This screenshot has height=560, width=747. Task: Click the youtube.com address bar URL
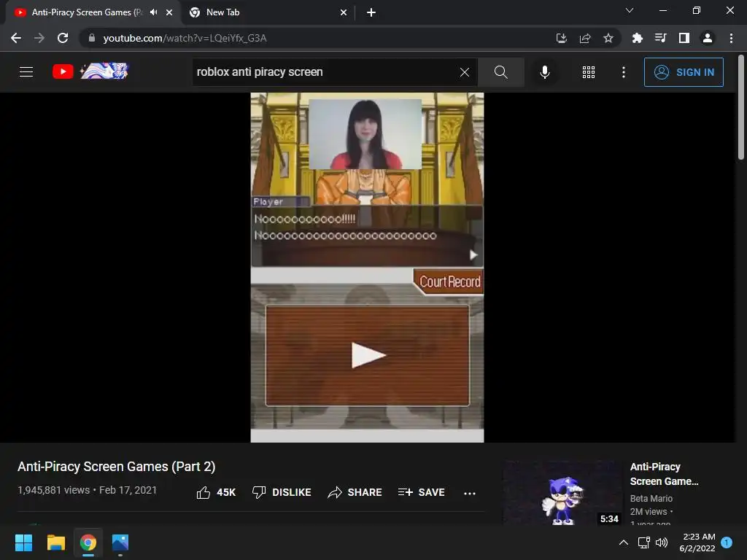click(185, 38)
